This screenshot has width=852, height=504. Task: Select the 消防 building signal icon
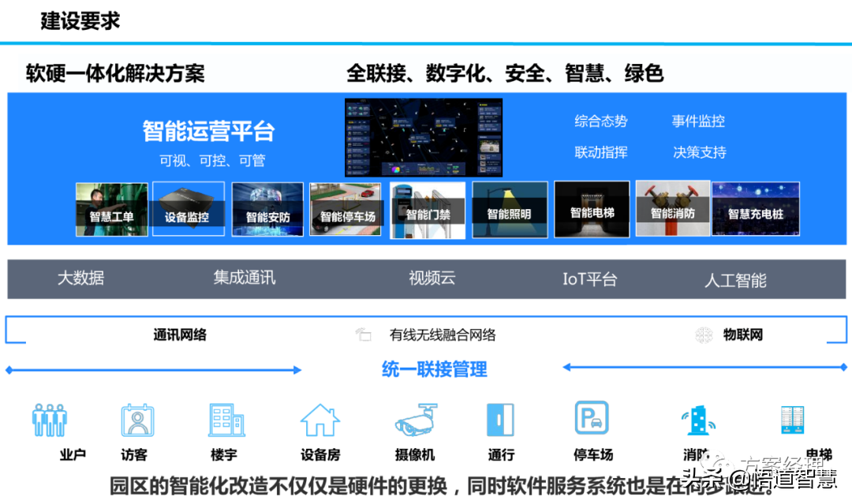point(698,420)
